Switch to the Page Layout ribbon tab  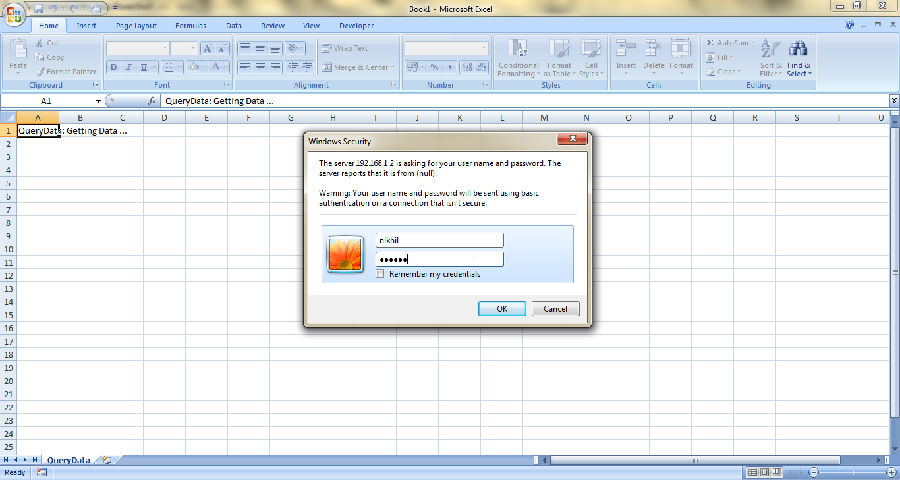(137, 25)
